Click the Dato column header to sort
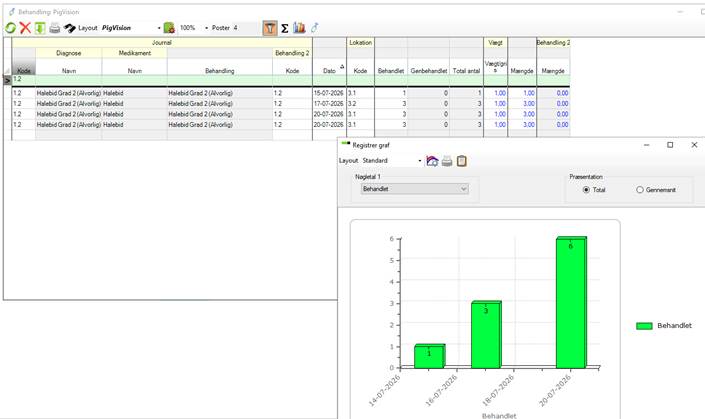 329,71
